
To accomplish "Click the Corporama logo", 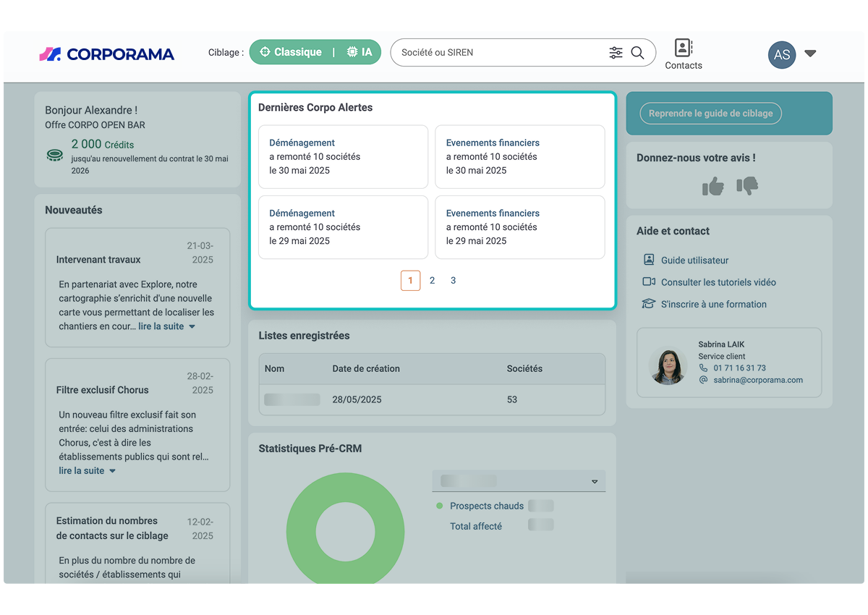I will click(x=107, y=54).
